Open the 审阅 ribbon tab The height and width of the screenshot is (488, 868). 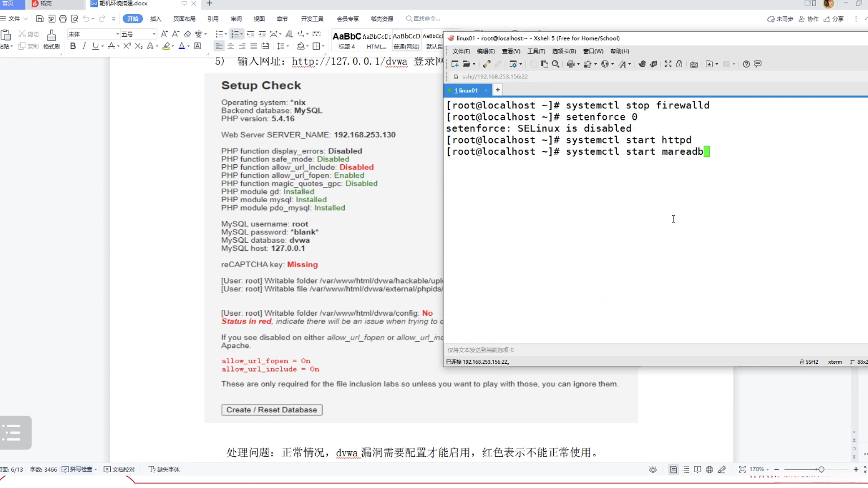coord(236,19)
